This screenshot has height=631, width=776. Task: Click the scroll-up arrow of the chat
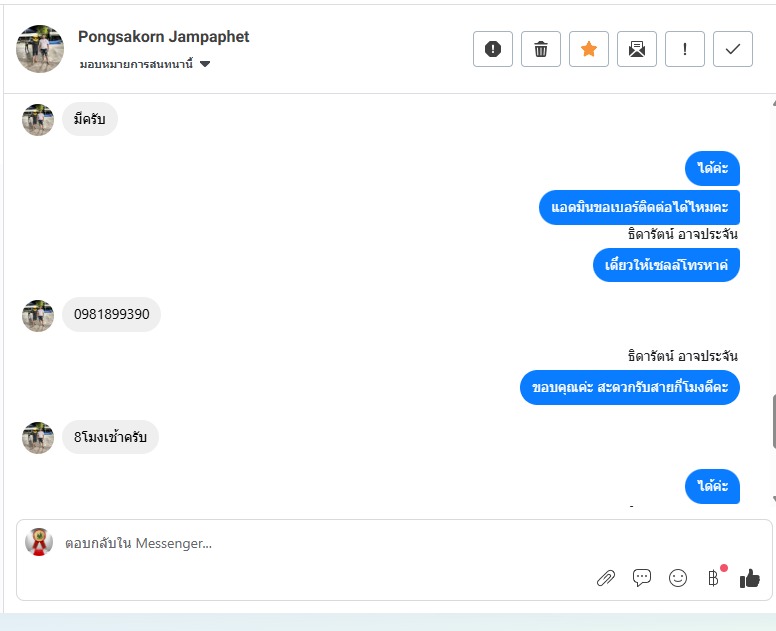pyautogui.click(x=774, y=103)
